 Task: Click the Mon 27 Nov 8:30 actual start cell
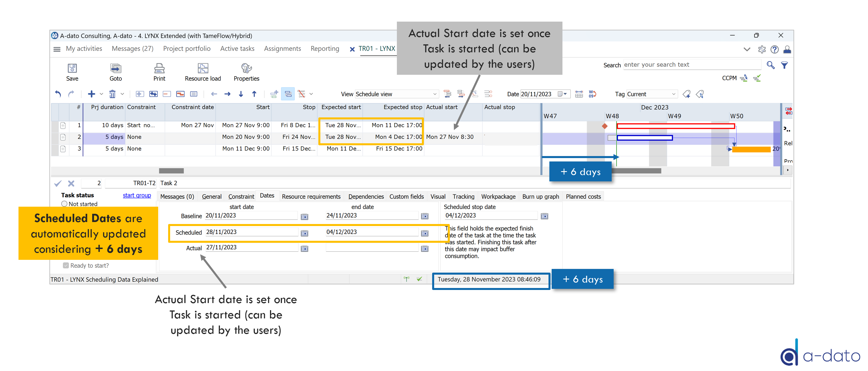[453, 137]
